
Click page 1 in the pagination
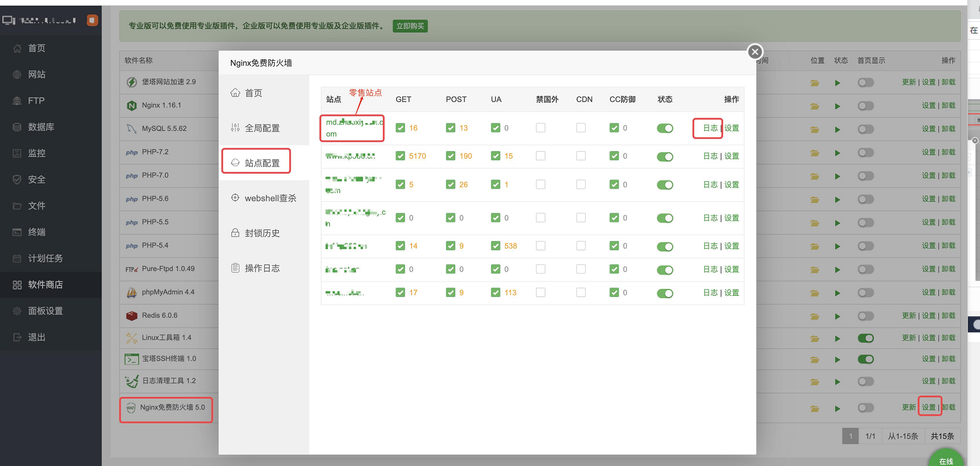[850, 436]
